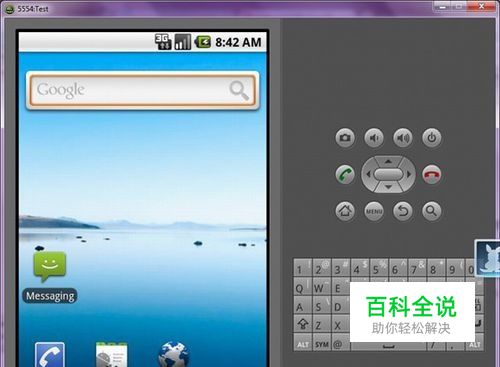Screen dimensions: 500x367
Task: Click the magnifier icon in Google widget
Action: click(x=239, y=90)
